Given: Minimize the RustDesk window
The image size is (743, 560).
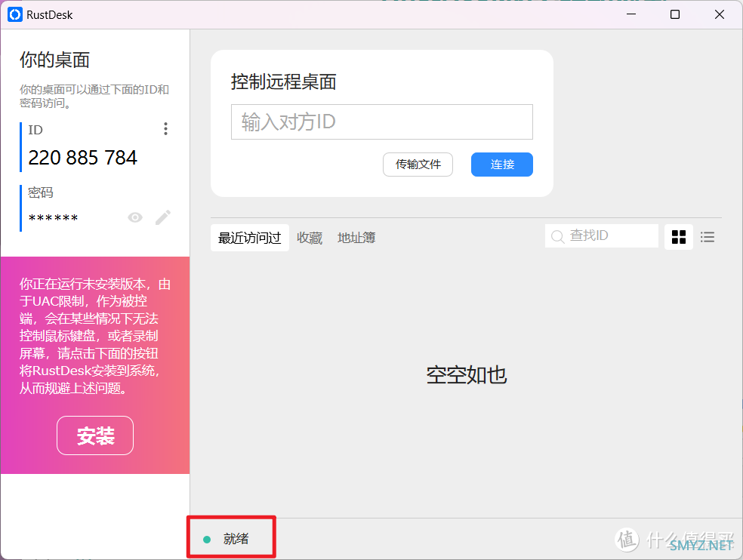Looking at the screenshot, I should click(631, 14).
